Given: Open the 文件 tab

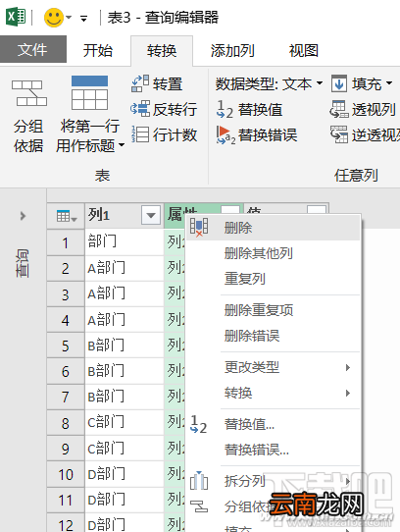Looking at the screenshot, I should (x=33, y=50).
